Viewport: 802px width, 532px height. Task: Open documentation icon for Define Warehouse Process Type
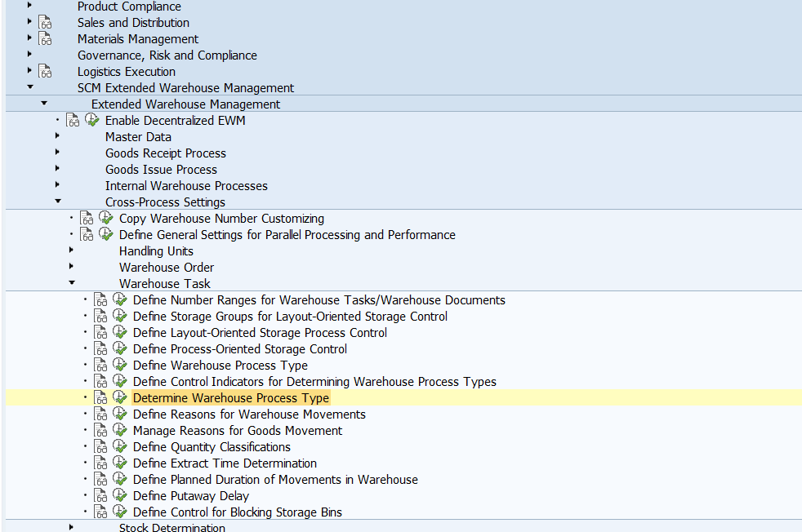[x=100, y=366]
